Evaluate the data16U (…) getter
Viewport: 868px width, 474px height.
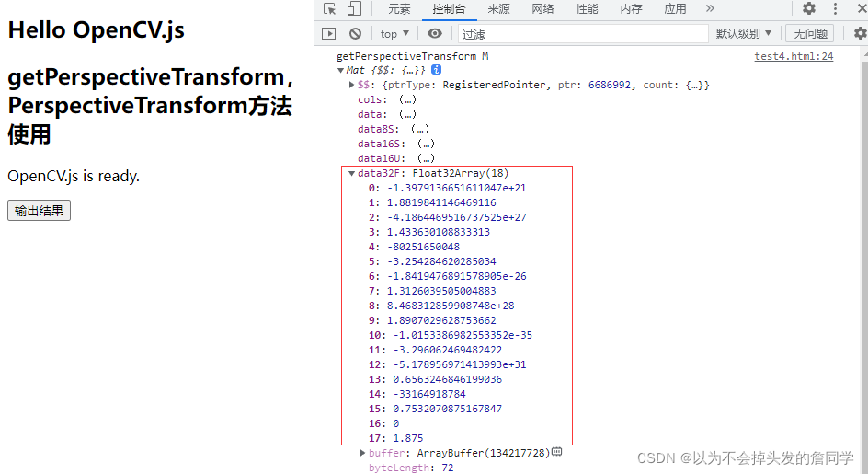pyautogui.click(x=426, y=158)
